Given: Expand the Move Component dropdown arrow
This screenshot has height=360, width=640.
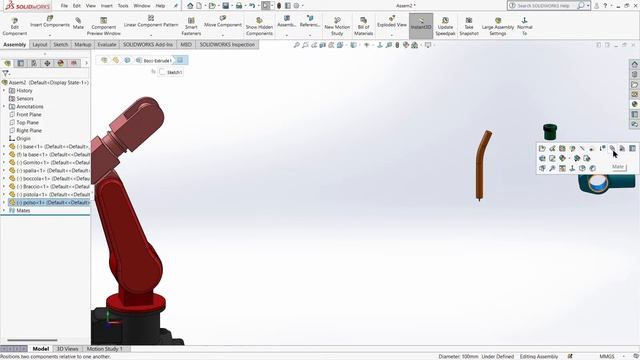Looking at the screenshot, I should (223, 35).
